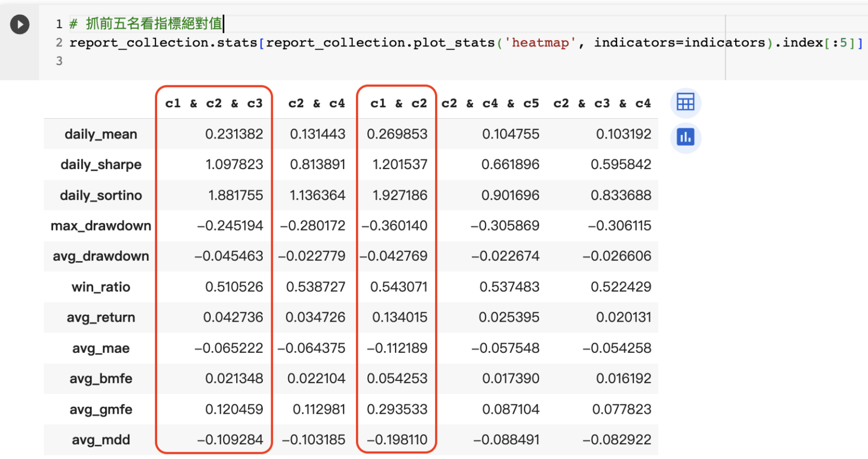Click the daily_sharpe row label
The height and width of the screenshot is (459, 868).
[x=101, y=165]
